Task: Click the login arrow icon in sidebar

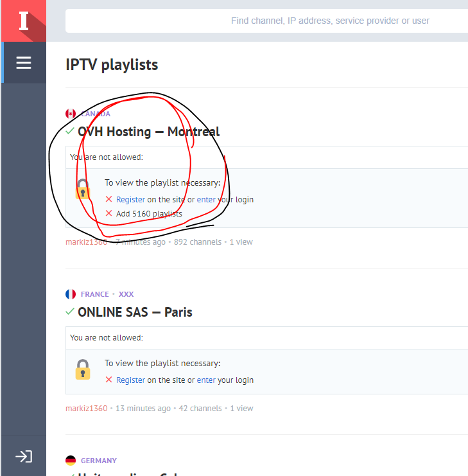Action: point(24,456)
